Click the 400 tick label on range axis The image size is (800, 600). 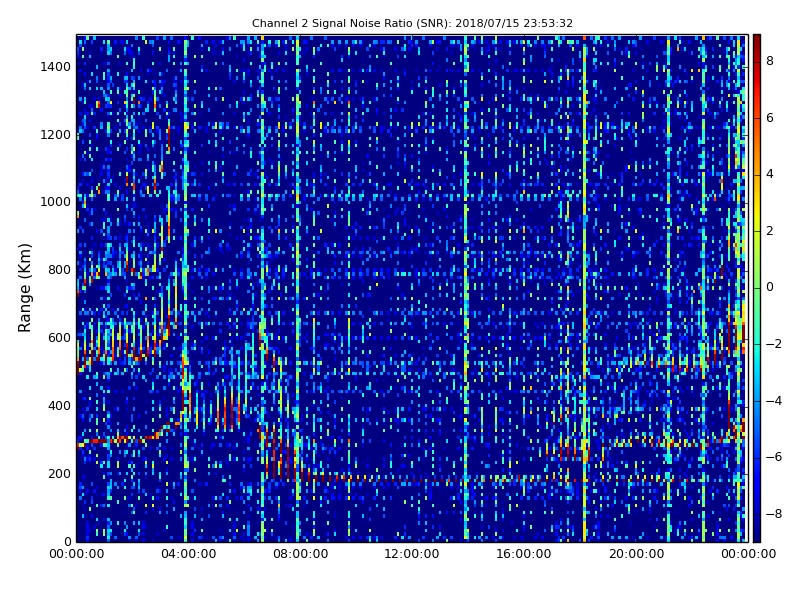(x=59, y=406)
